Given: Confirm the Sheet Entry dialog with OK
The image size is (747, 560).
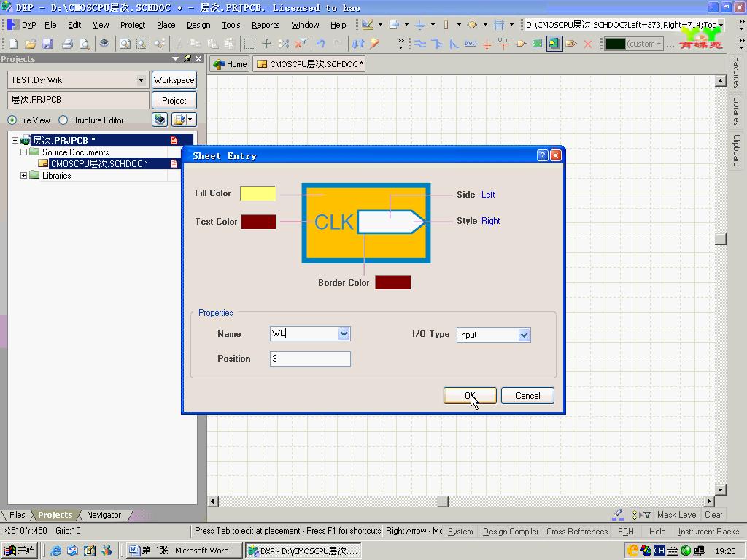Looking at the screenshot, I should point(470,396).
